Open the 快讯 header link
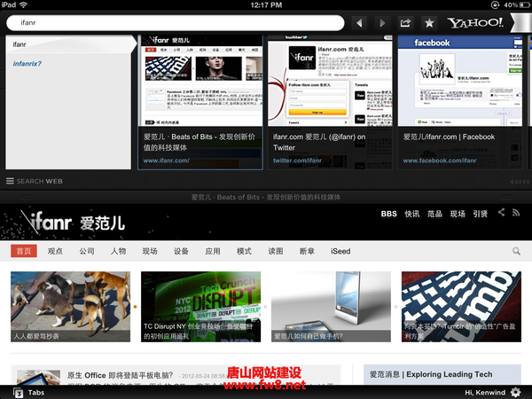This screenshot has height=399, width=532. 412,214
